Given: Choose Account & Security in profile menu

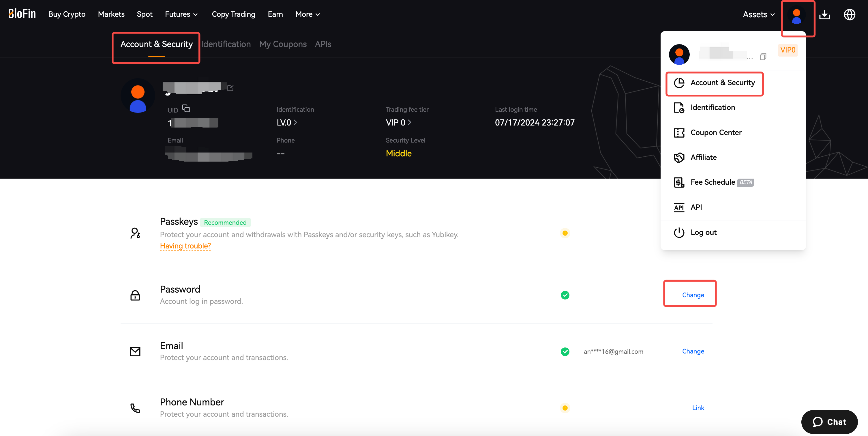Looking at the screenshot, I should click(714, 83).
